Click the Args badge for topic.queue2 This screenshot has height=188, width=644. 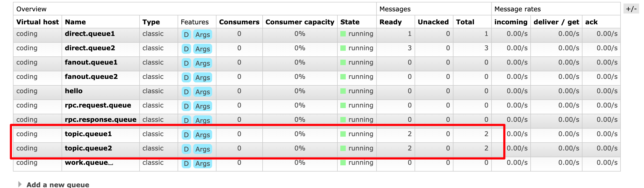click(202, 149)
